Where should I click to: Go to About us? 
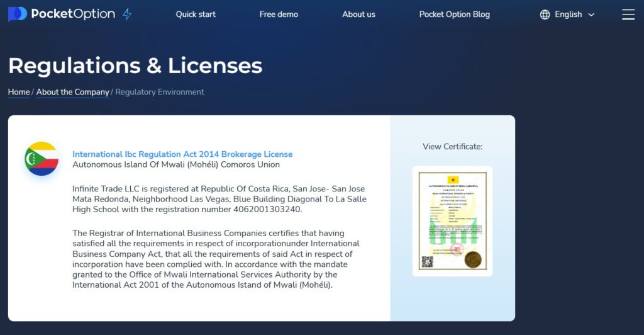[x=358, y=14]
